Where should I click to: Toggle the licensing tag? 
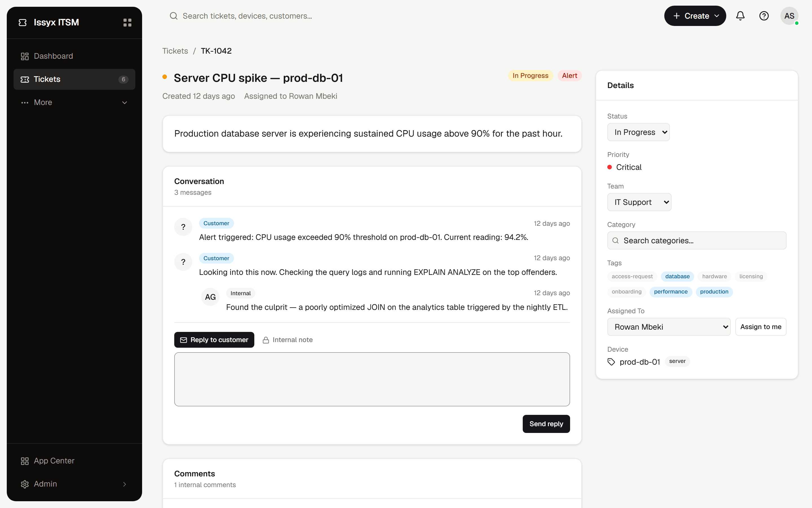coord(751,276)
